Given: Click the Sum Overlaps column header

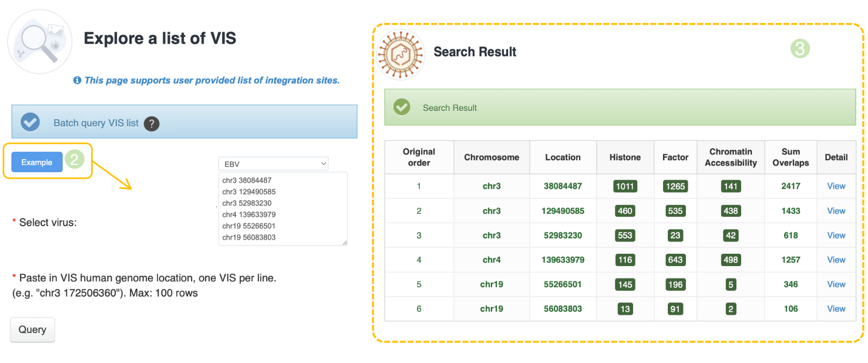Looking at the screenshot, I should [x=790, y=157].
